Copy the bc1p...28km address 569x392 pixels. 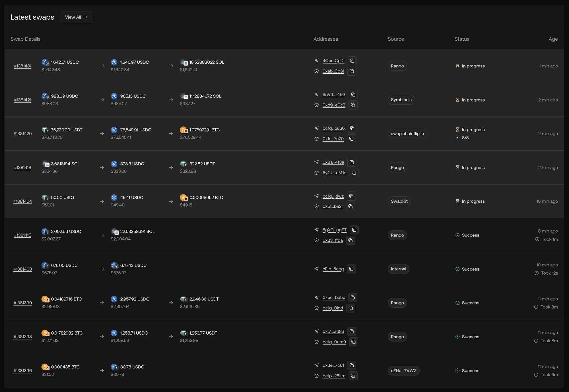click(x=353, y=376)
